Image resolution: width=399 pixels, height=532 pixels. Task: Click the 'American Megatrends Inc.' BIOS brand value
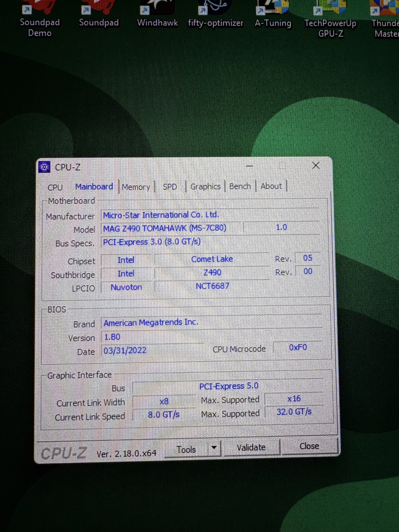[150, 323]
